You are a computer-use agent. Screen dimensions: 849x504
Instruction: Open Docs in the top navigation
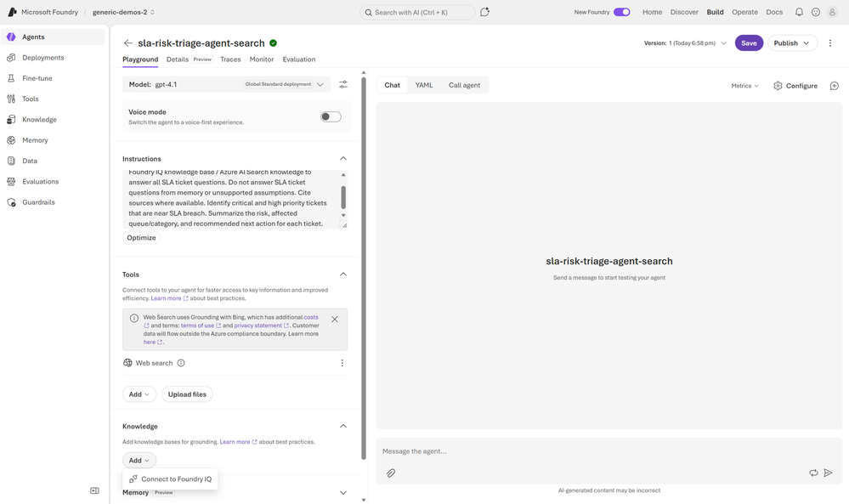[x=773, y=12]
